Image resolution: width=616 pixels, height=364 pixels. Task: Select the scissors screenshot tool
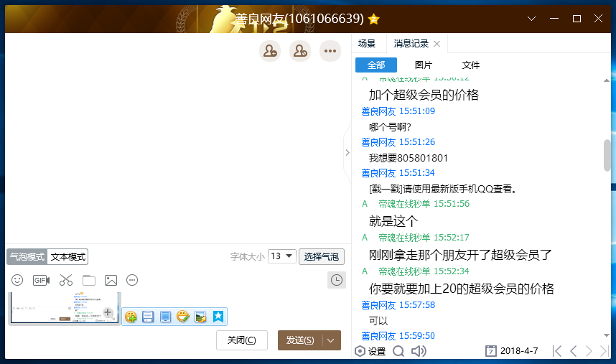tap(66, 280)
